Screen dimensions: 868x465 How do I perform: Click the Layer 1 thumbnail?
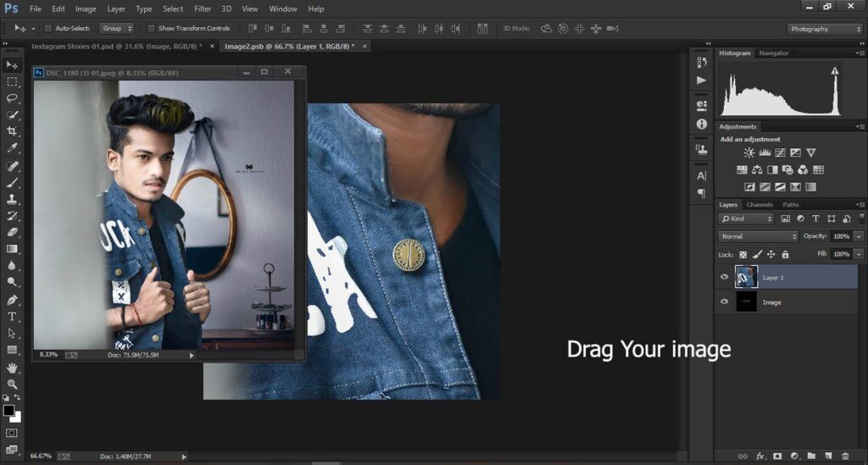coord(746,277)
